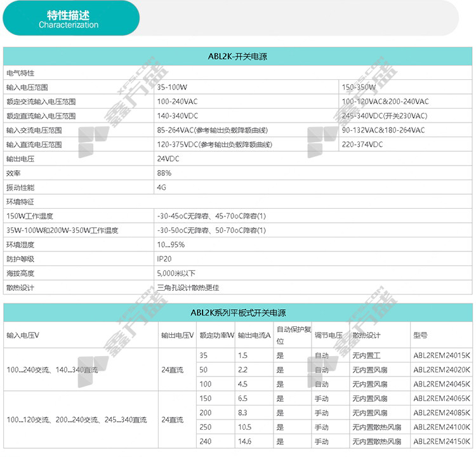476x457 pixels.
Task: Click the 24VDC output voltage value
Action: [x=168, y=159]
